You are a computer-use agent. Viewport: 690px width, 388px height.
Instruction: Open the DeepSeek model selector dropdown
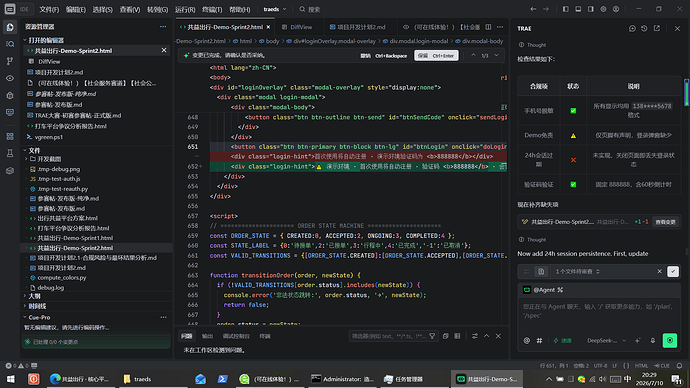606,340
